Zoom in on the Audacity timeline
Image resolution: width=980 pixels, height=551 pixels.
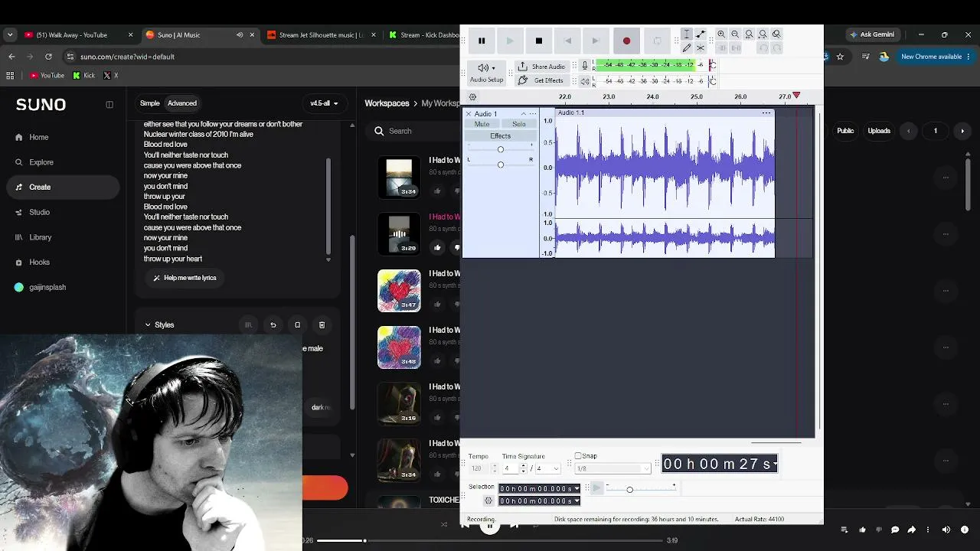click(721, 34)
